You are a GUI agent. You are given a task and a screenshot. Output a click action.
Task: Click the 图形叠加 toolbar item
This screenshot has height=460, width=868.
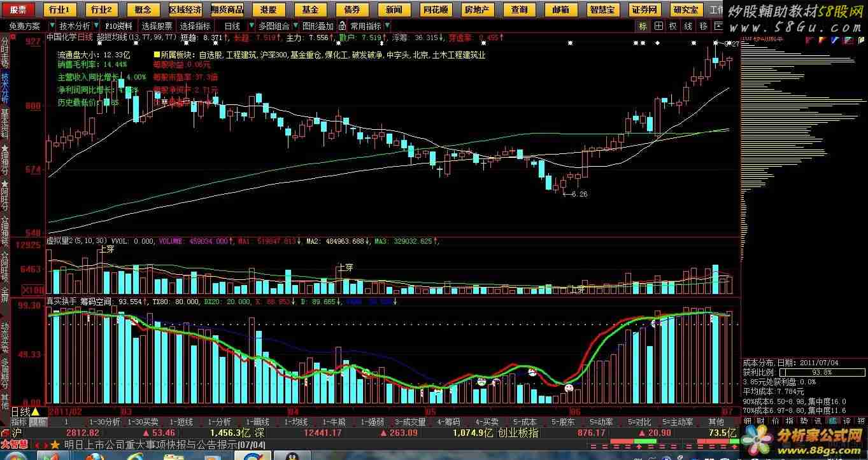pyautogui.click(x=317, y=26)
